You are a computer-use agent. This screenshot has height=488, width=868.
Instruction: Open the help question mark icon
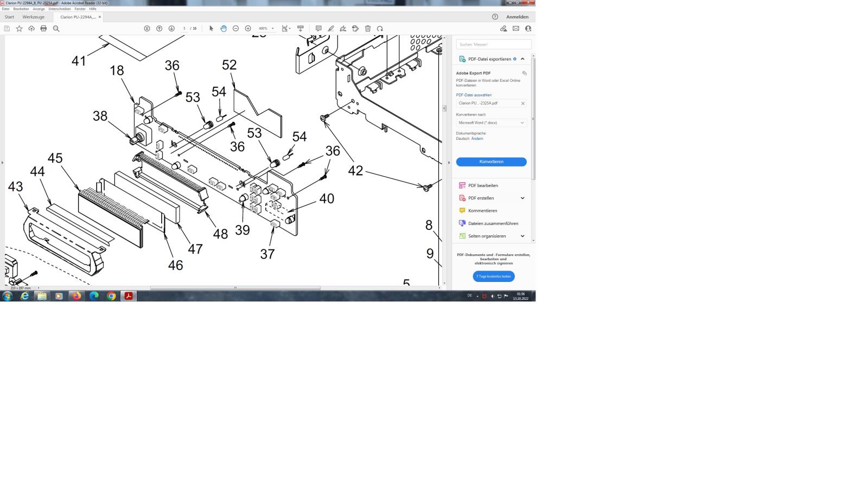pos(495,17)
